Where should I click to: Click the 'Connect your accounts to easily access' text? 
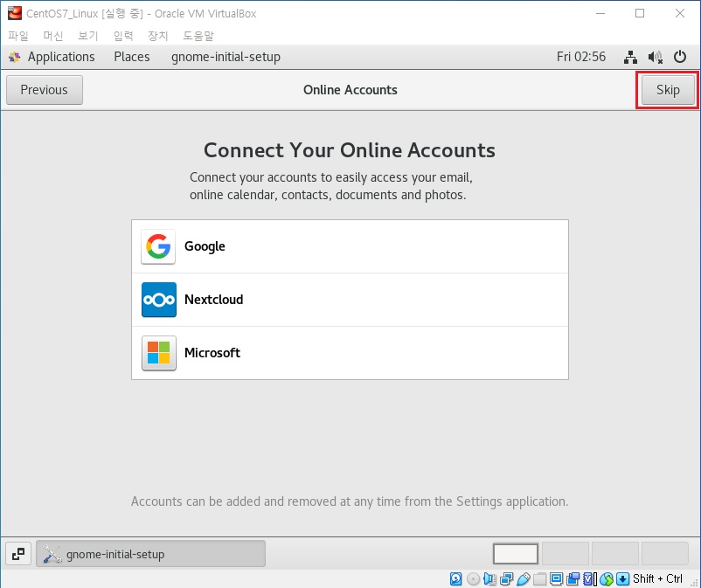tap(330, 186)
